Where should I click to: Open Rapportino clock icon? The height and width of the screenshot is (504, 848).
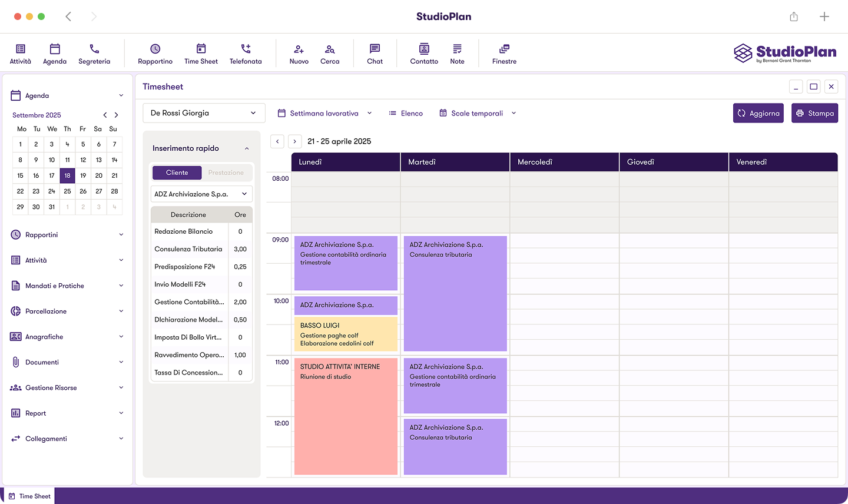coord(155,54)
